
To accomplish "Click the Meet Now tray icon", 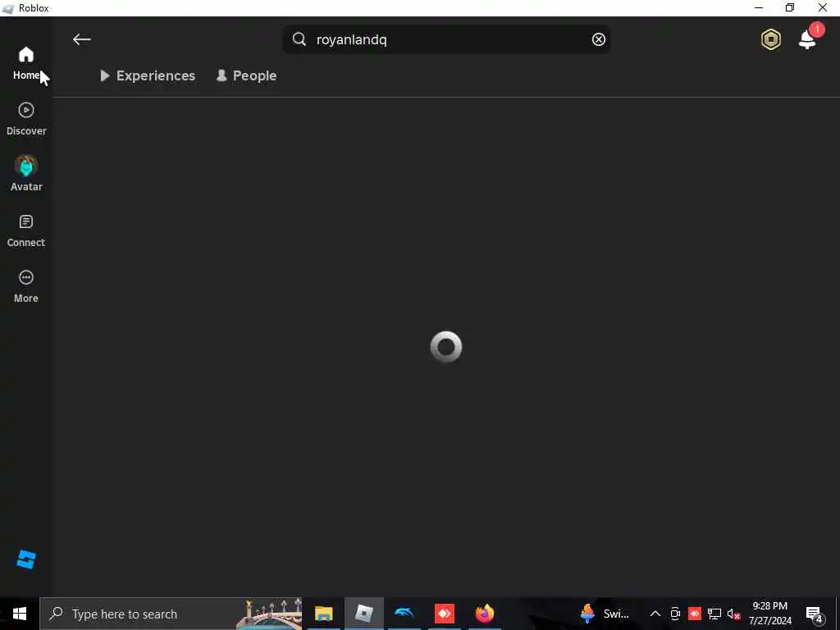I will (675, 614).
